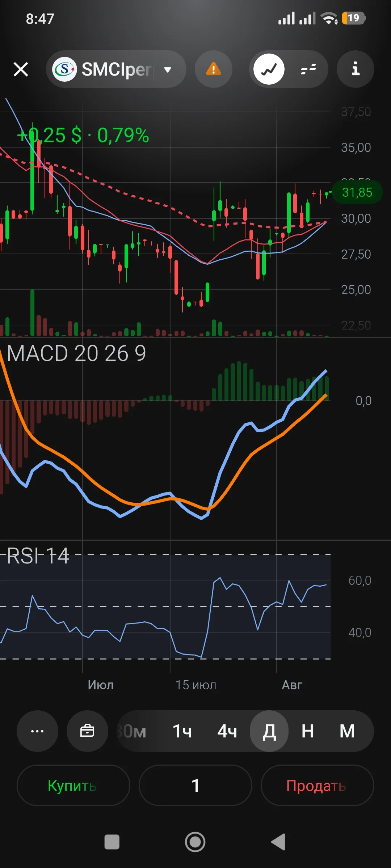391x868 pixels.
Task: Tap the clock showing 8:47
Action: pyautogui.click(x=40, y=19)
